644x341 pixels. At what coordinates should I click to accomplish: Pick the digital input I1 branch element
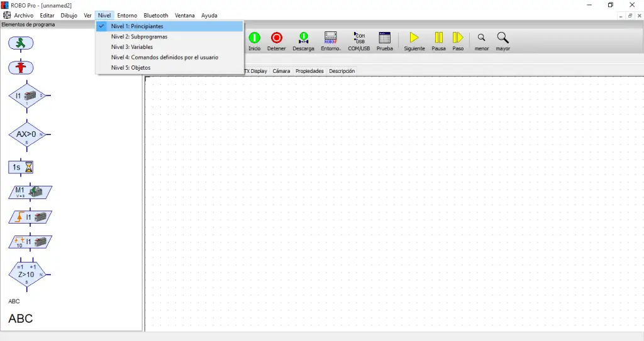27,96
